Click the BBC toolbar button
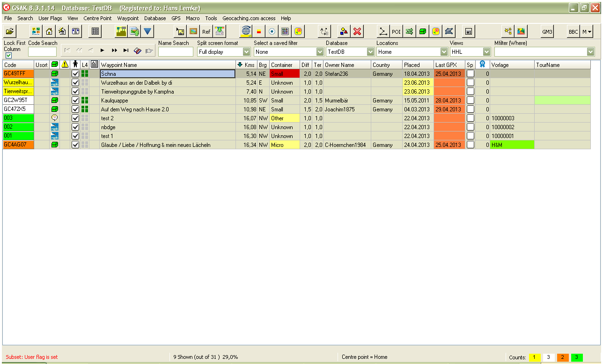 (573, 31)
